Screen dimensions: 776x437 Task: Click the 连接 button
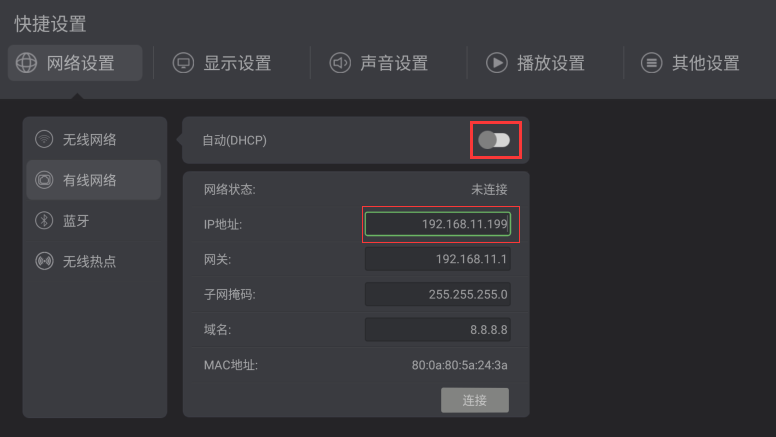(x=475, y=400)
